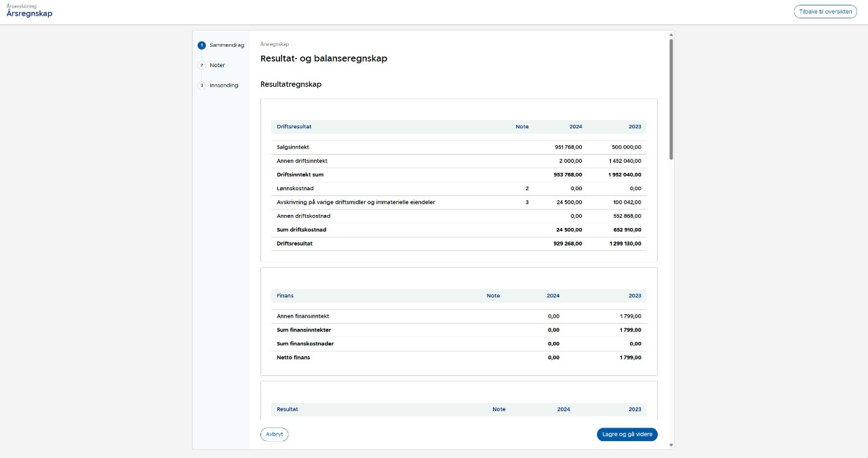Switch to the Innsending step
The width and height of the screenshot is (868, 458).
(224, 85)
